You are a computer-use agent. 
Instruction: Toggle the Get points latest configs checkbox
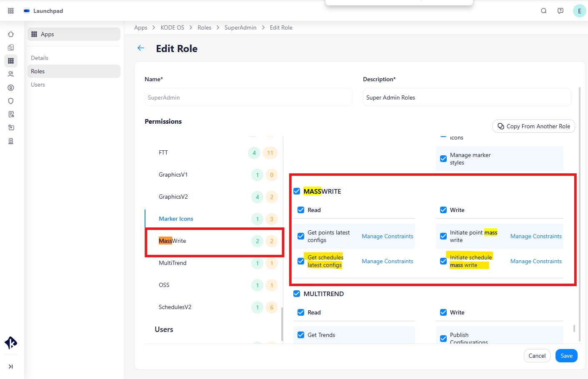pos(301,236)
